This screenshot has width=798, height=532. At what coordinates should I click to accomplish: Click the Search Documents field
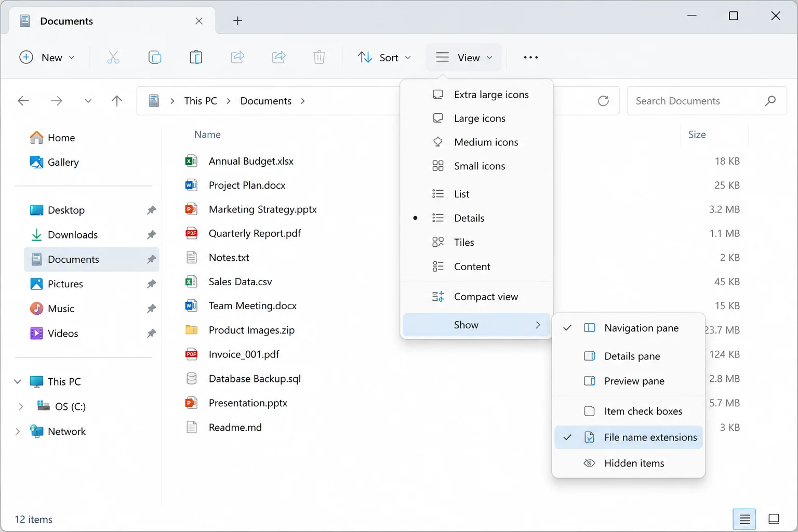pos(707,101)
